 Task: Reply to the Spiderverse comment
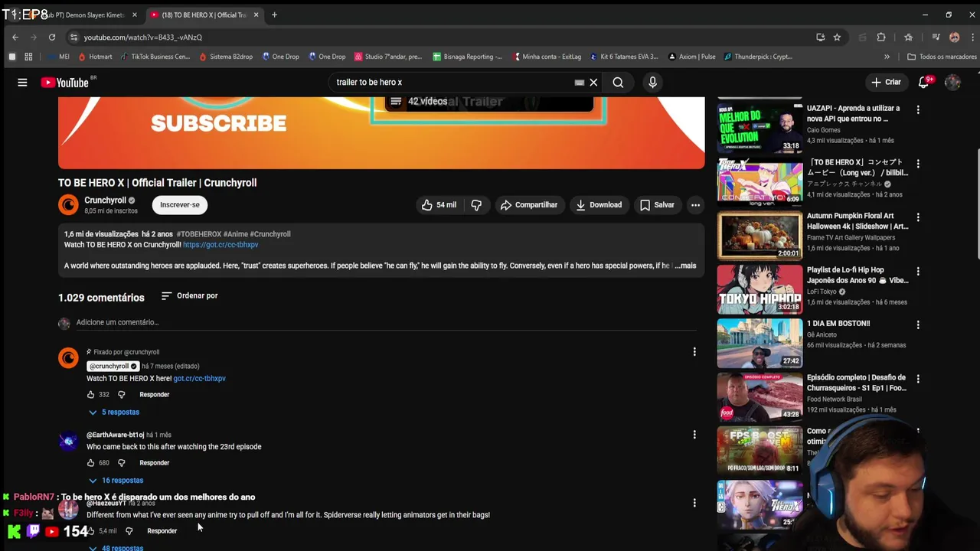coord(162,530)
